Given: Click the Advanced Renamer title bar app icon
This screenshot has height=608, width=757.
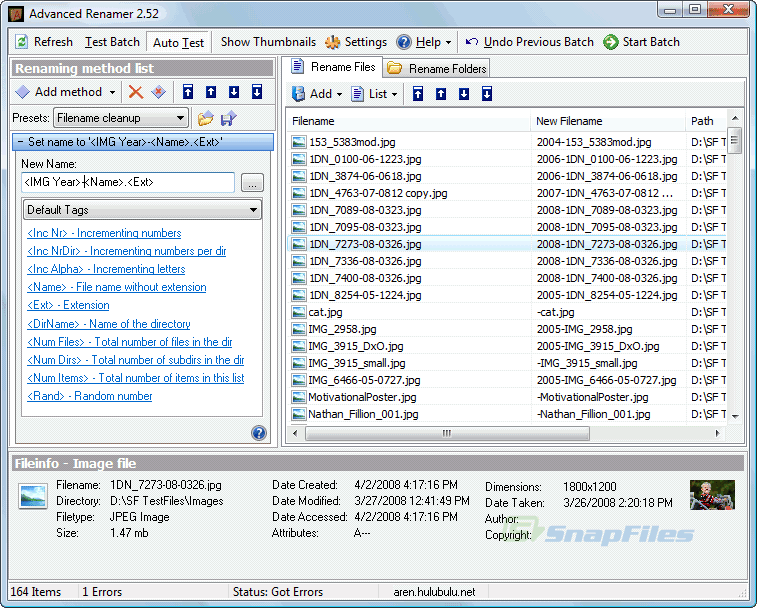Looking at the screenshot, I should tap(15, 14).
